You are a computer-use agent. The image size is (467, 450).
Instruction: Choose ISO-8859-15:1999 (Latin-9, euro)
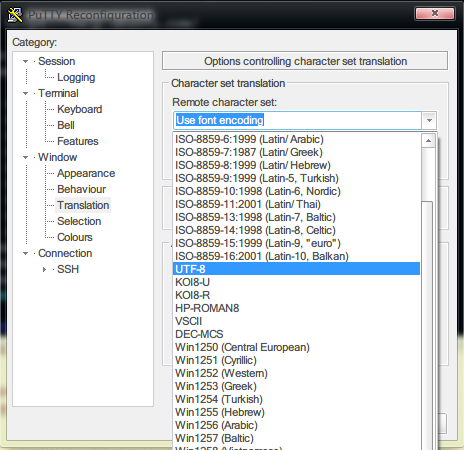(x=297, y=243)
